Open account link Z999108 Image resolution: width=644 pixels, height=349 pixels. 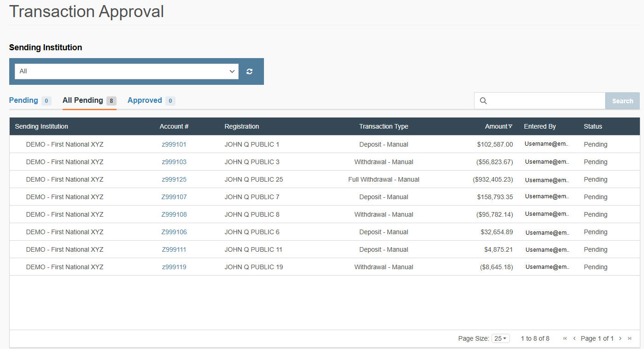[x=174, y=214]
